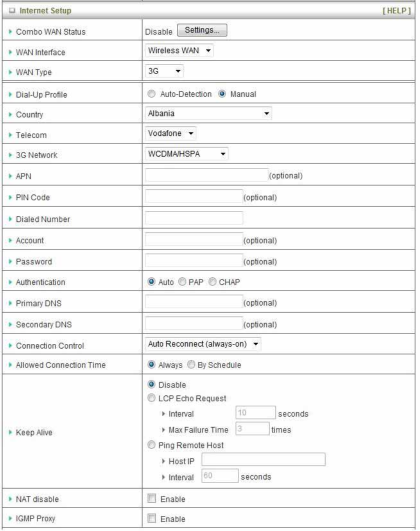Choose CHAP authentication radio button
Viewport: 420px width, 531px height.
pos(212,282)
